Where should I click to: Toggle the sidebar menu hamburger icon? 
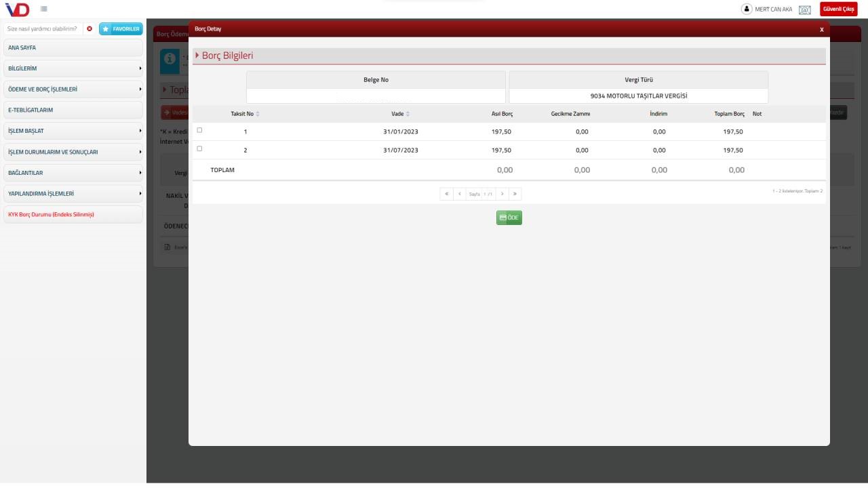tap(43, 9)
